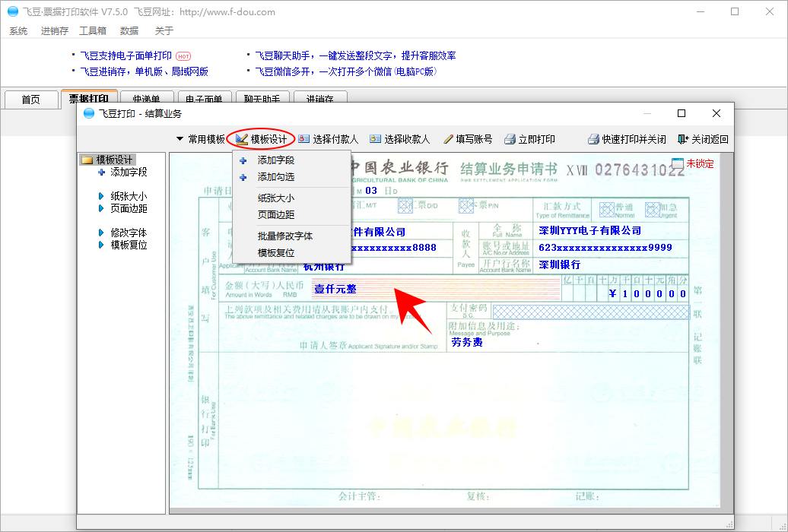Image resolution: width=788 pixels, height=532 pixels.
Task: Switch to the 电子面单 tab
Action: pyautogui.click(x=204, y=99)
